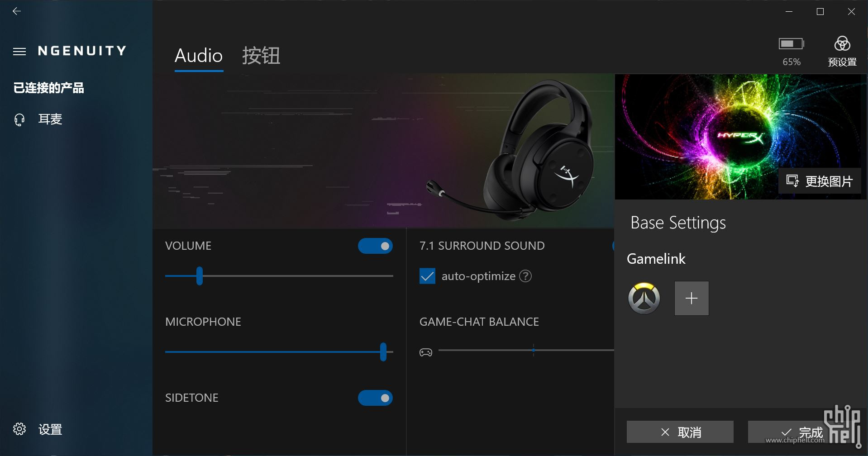Viewport: 868px width, 456px height.
Task: Go back with the arrow icon
Action: pos(17,11)
